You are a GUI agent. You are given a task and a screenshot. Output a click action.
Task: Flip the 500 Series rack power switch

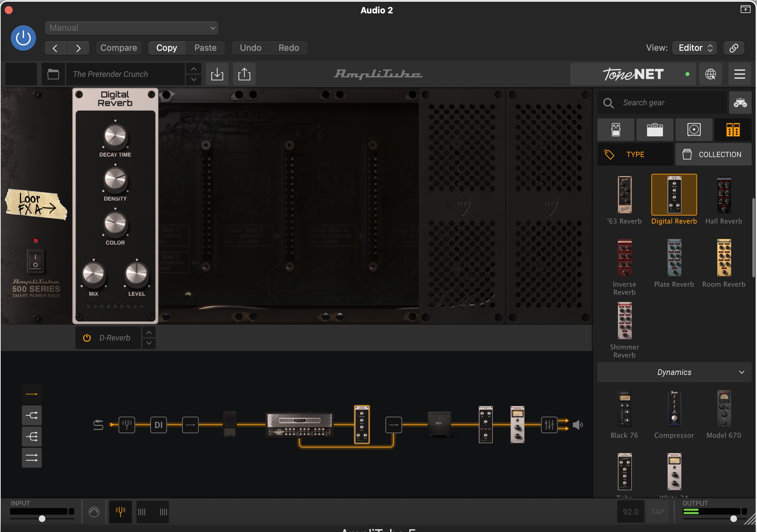click(x=35, y=261)
